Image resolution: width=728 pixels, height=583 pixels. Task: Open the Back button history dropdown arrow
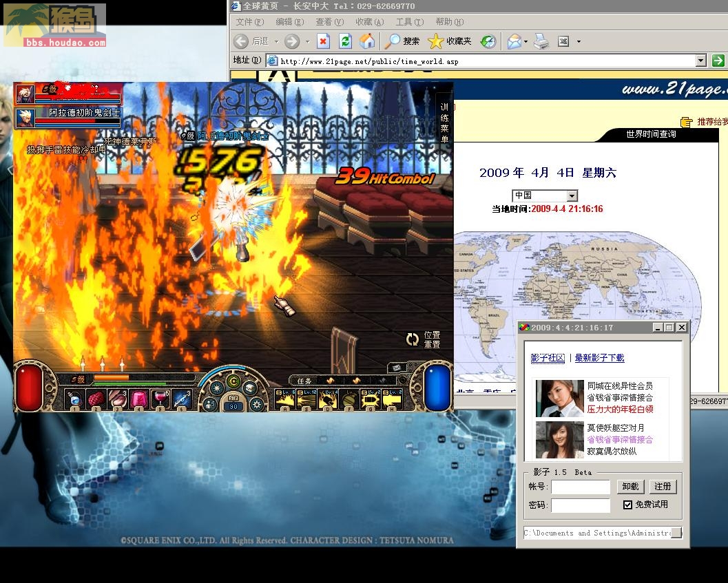point(277,42)
